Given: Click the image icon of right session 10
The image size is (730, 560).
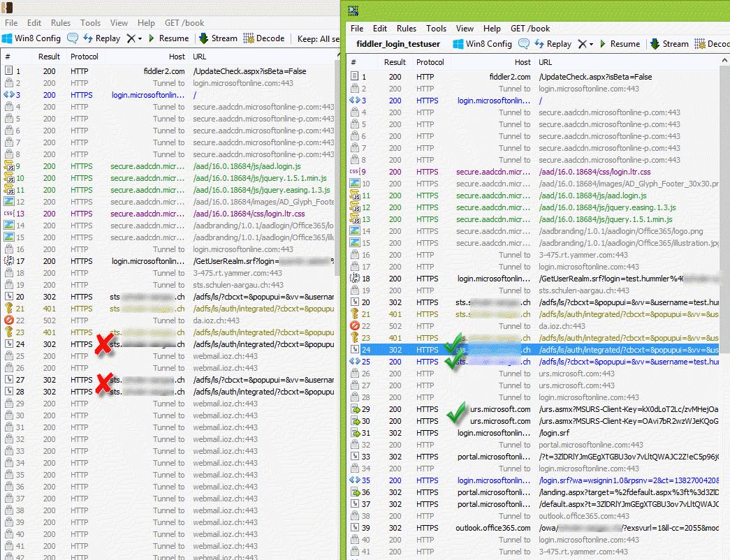Looking at the screenshot, I should click(355, 184).
